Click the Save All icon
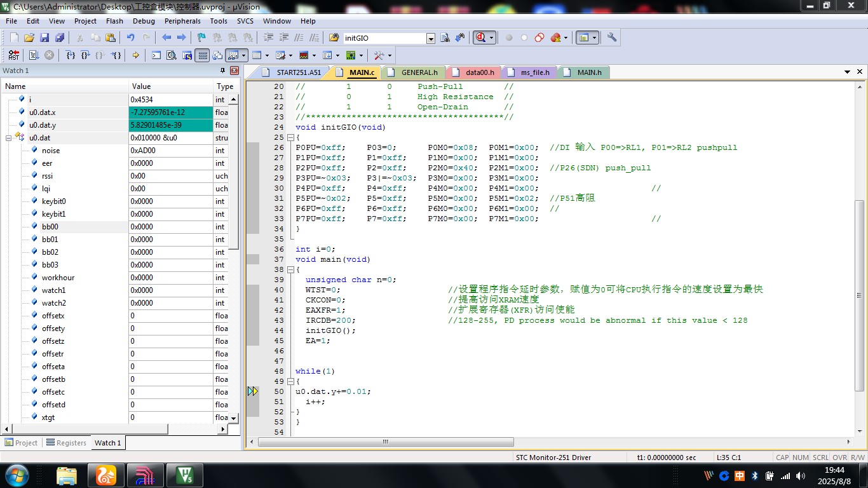868x488 pixels. click(60, 37)
